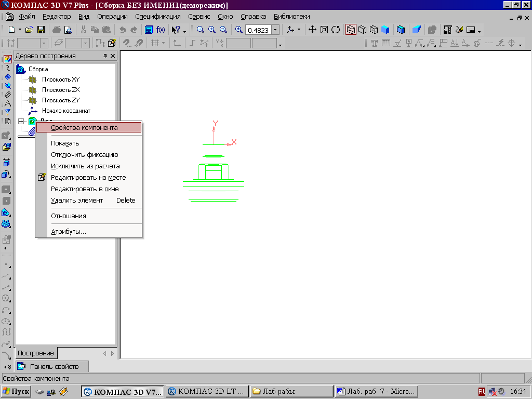Rebuild the model with the crane icon
Image resolution: width=532 pixels, height=399 pixels.
(x=447, y=30)
